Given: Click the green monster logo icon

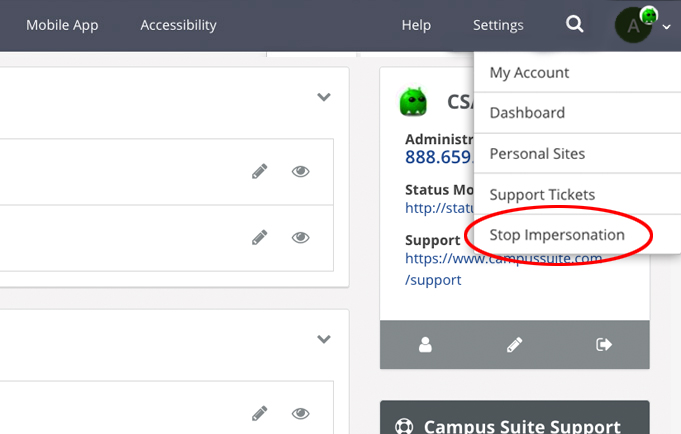Looking at the screenshot, I should 413,102.
